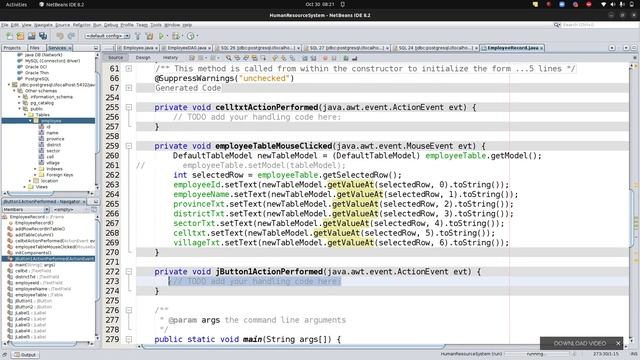
Task: Select the province column in Services tree
Action: click(55, 139)
